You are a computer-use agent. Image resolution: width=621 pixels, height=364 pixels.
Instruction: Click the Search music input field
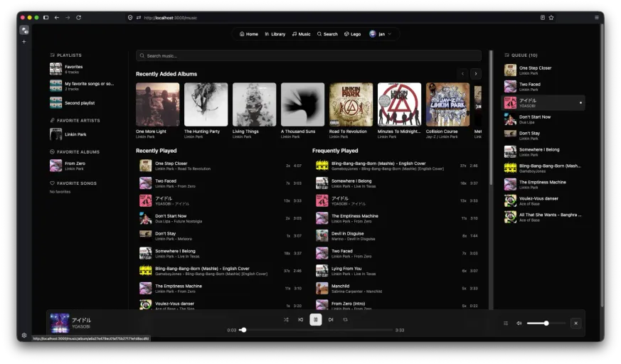(309, 55)
